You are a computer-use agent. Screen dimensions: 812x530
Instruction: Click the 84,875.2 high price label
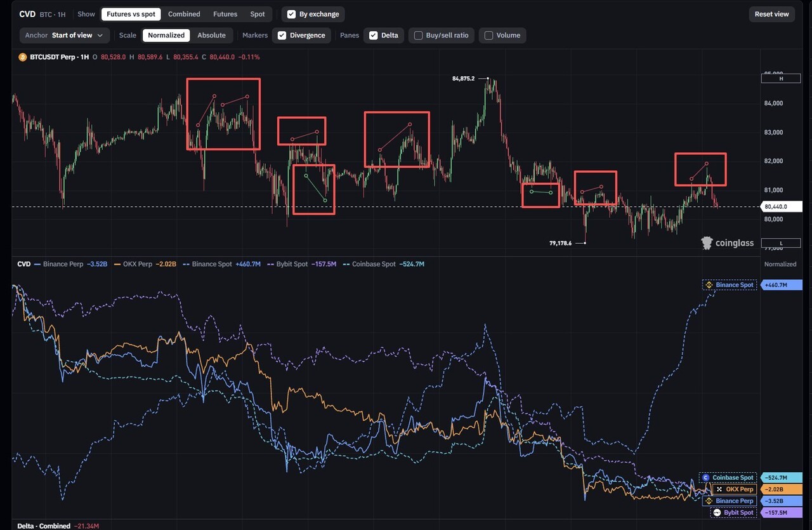click(x=463, y=79)
